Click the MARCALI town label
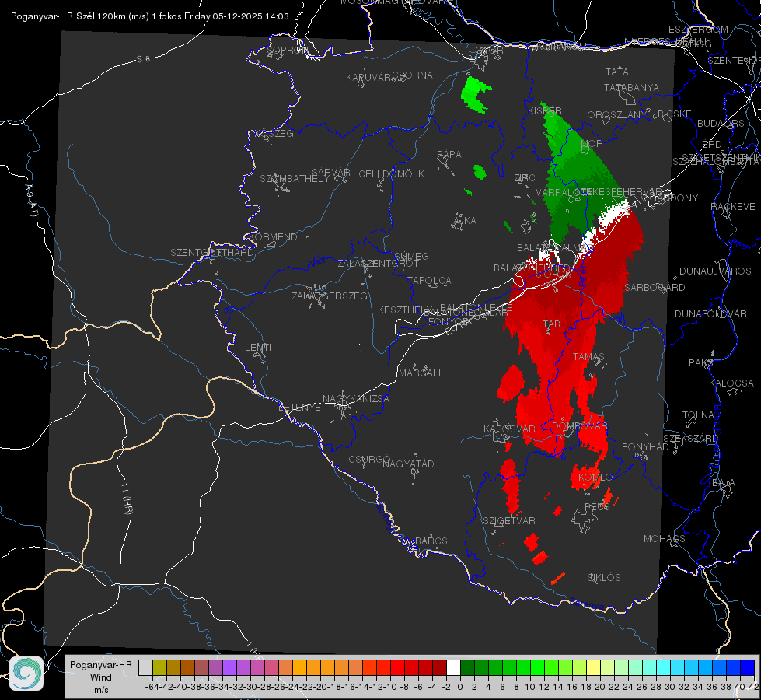The width and height of the screenshot is (761, 700). click(420, 373)
